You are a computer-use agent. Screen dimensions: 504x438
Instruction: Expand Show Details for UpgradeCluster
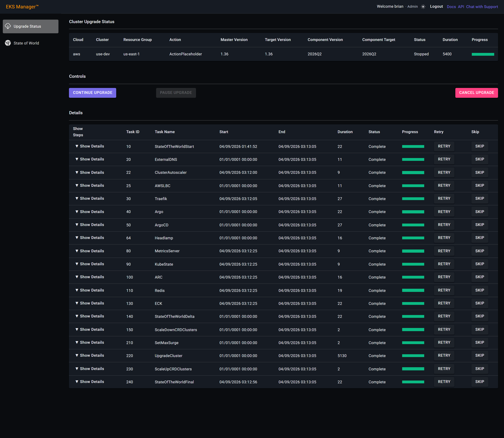point(90,355)
